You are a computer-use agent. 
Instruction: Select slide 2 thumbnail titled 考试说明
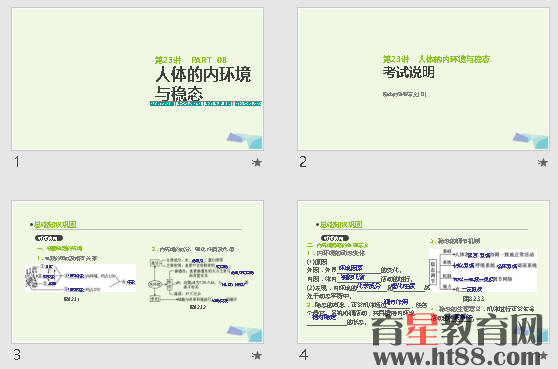point(423,79)
